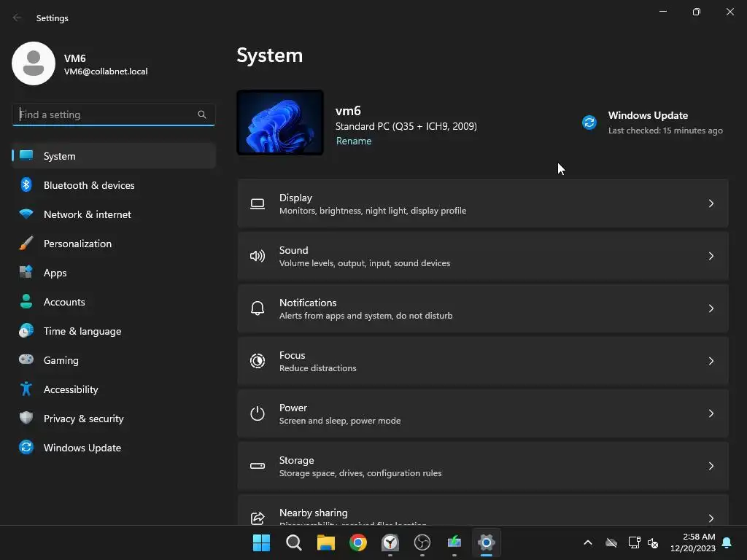Open taskbar Search
747x560 pixels.
tap(293, 542)
